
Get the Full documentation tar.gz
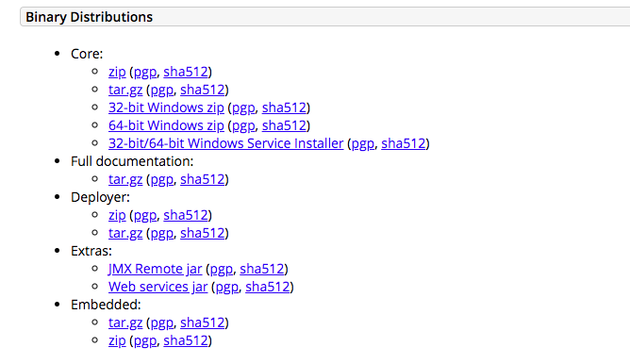125,179
